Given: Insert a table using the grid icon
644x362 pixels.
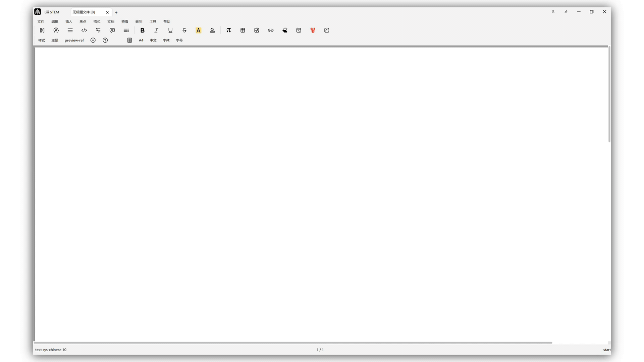Looking at the screenshot, I should (x=243, y=30).
